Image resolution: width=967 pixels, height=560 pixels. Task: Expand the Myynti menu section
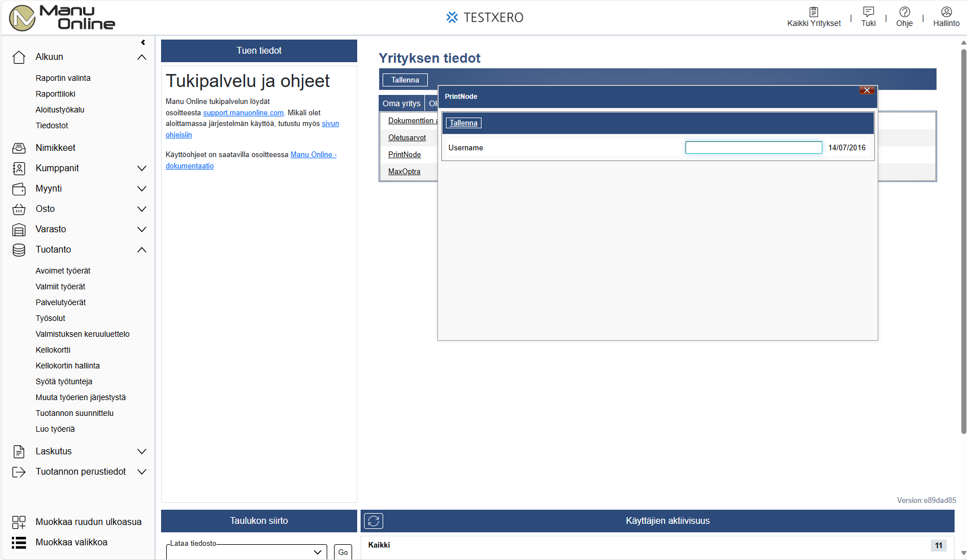[142, 189]
